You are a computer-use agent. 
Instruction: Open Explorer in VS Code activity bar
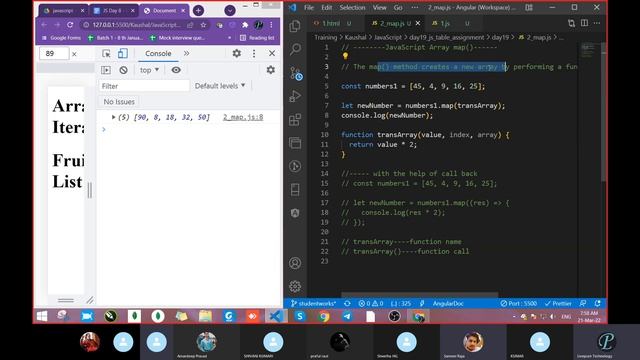click(295, 26)
